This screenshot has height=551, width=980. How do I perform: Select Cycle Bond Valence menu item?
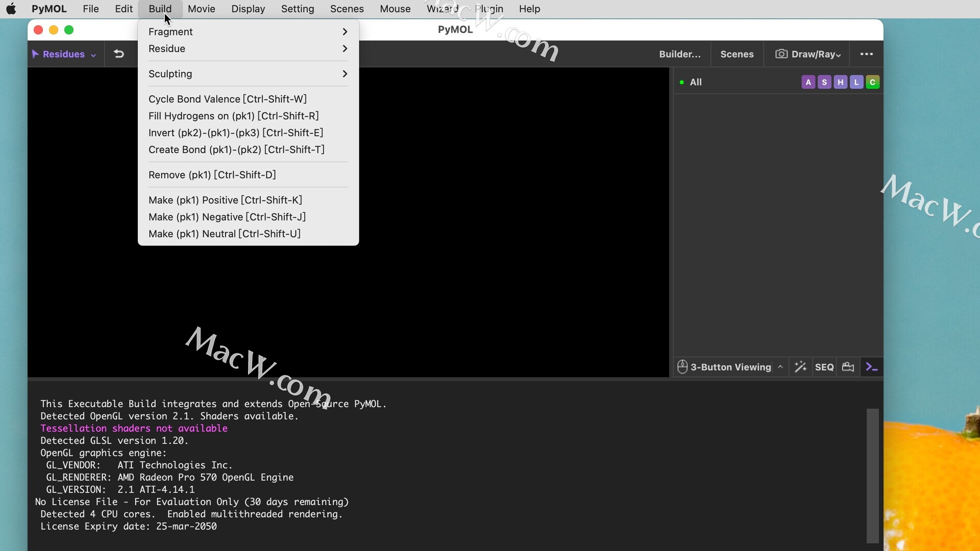coord(248,99)
